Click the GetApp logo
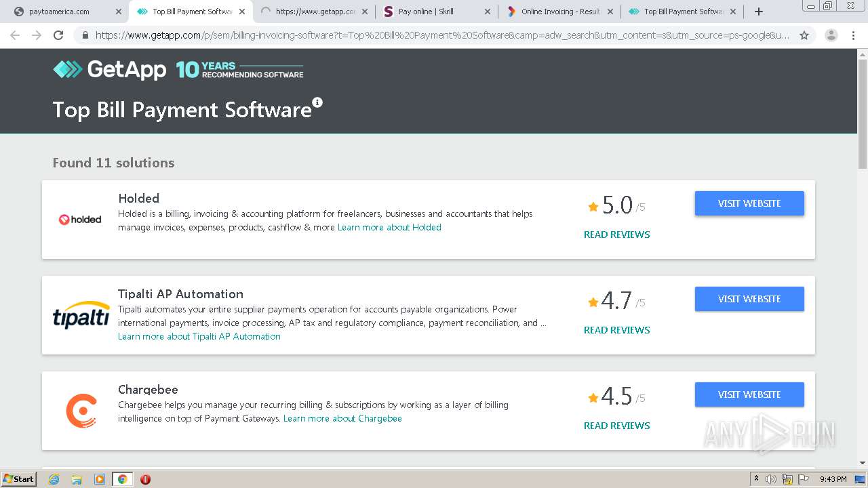Viewport: 868px width, 488px height. pyautogui.click(x=110, y=69)
